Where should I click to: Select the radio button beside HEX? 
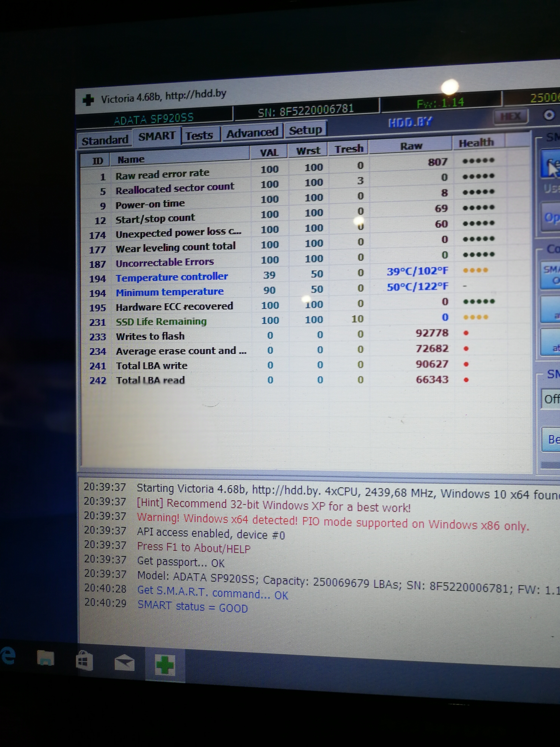point(549,115)
